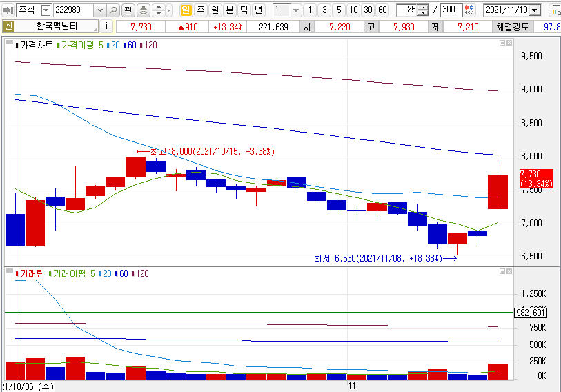The height and width of the screenshot is (392, 561).
Task: Open the 2021/11/10 date picker dropdown
Action: [535, 10]
